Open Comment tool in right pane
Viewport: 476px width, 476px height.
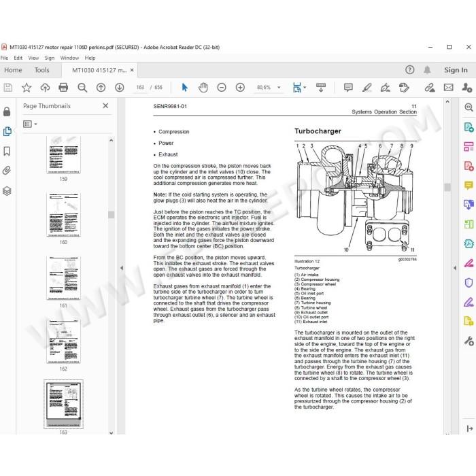469,185
